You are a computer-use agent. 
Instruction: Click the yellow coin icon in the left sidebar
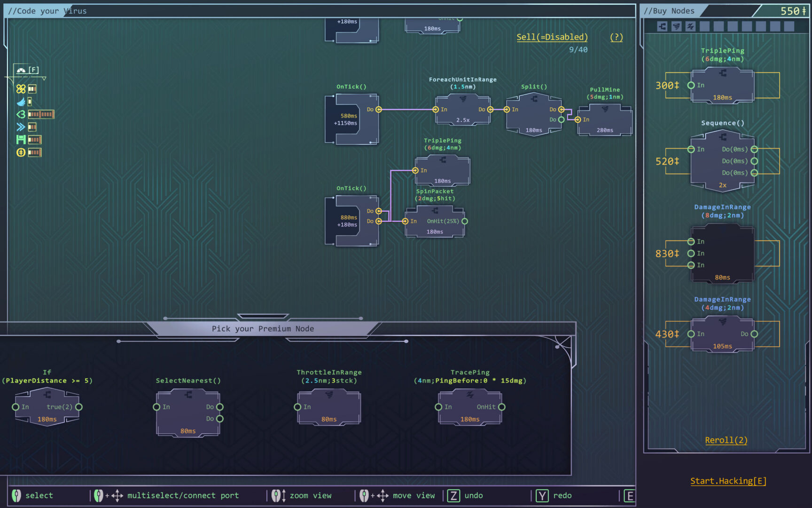pyautogui.click(x=20, y=152)
